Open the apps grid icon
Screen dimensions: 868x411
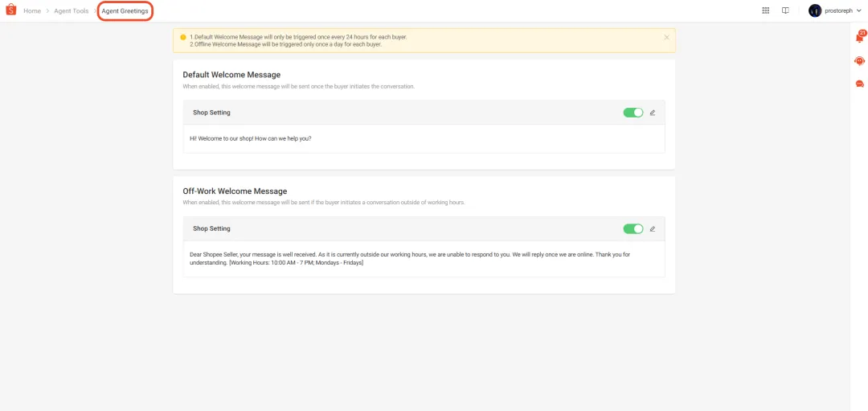click(x=766, y=10)
